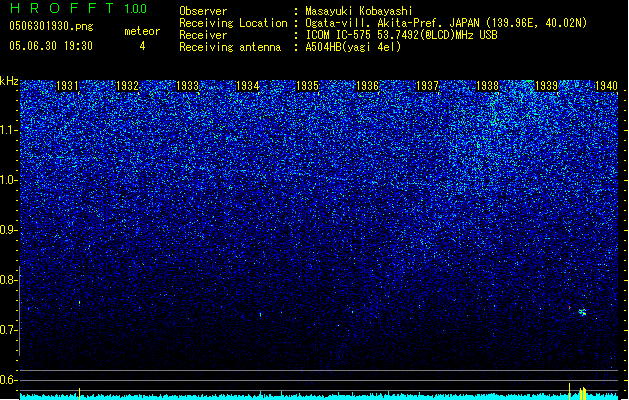Image resolution: width=629 pixels, height=400 pixels.
Task: Click the yellow power spike under 1931
Action: [79, 394]
